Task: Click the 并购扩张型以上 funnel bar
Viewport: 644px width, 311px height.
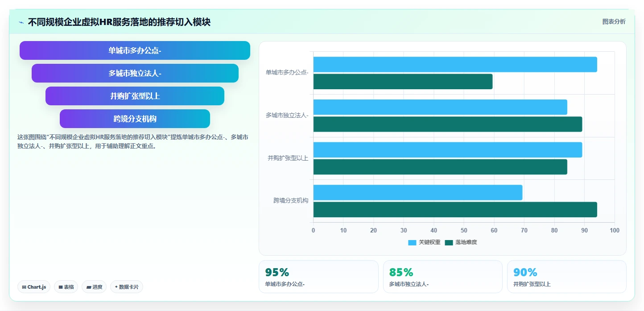Action: click(x=135, y=96)
